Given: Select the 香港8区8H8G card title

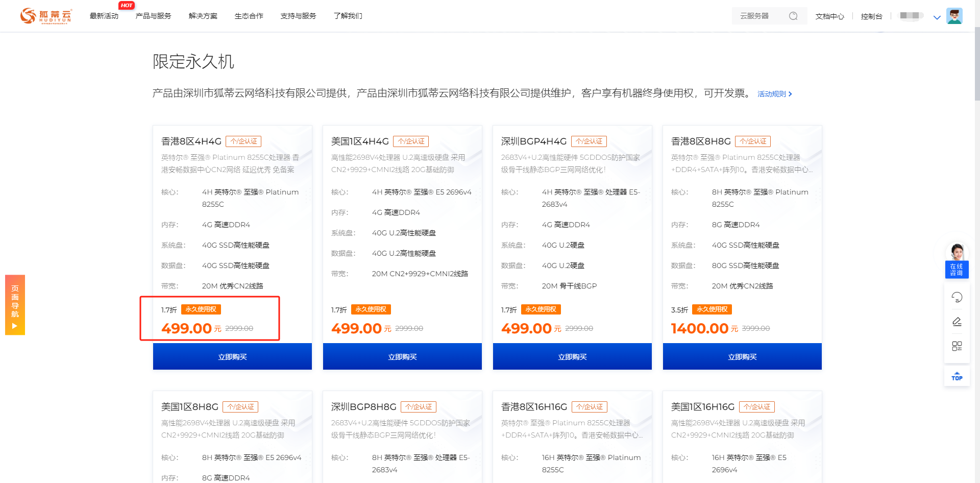Looking at the screenshot, I should coord(701,141).
